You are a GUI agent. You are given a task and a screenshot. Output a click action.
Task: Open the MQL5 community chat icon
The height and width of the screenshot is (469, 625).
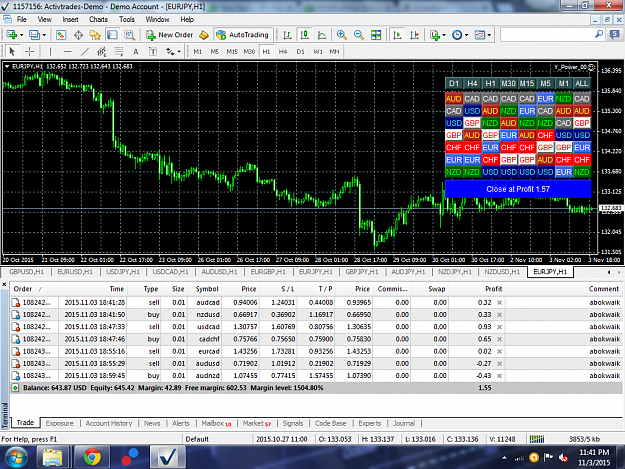click(614, 35)
